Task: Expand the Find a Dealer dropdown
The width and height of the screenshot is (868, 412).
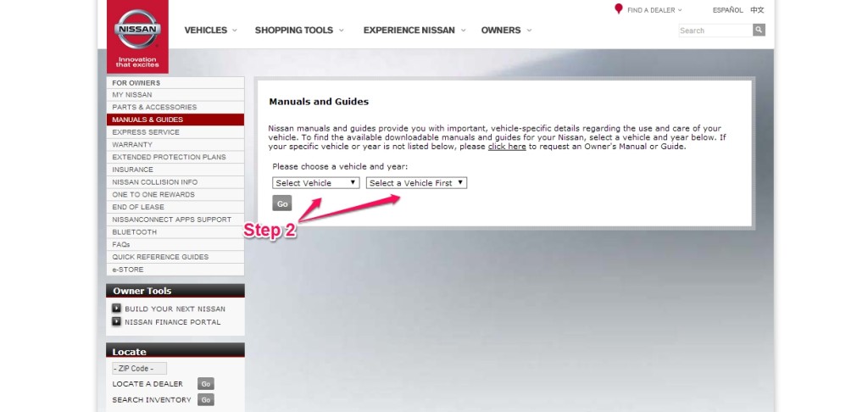Action: pos(654,10)
